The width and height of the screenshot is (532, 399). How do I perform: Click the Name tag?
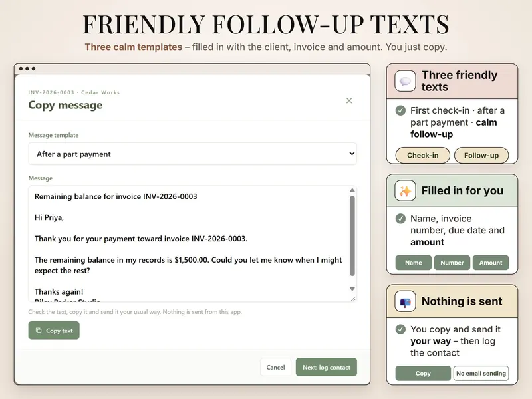[x=413, y=263]
